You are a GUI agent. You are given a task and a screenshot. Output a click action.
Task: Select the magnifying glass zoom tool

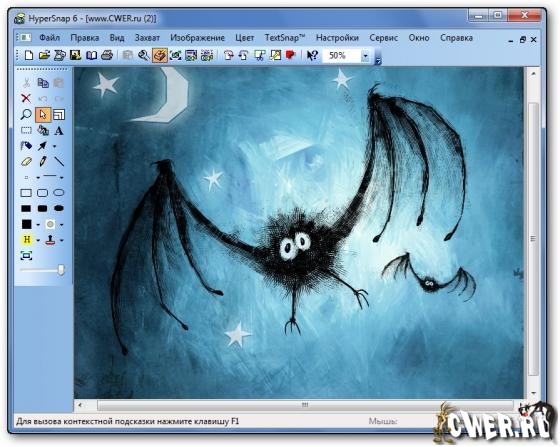point(26,115)
